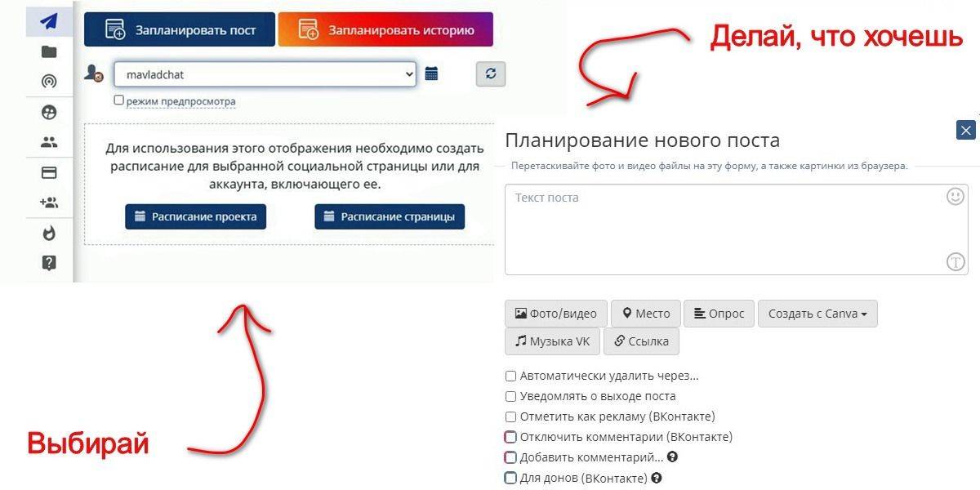Screen dimensions: 980x490
Task: Open the Создать с Canva dropdown
Action: click(x=817, y=314)
